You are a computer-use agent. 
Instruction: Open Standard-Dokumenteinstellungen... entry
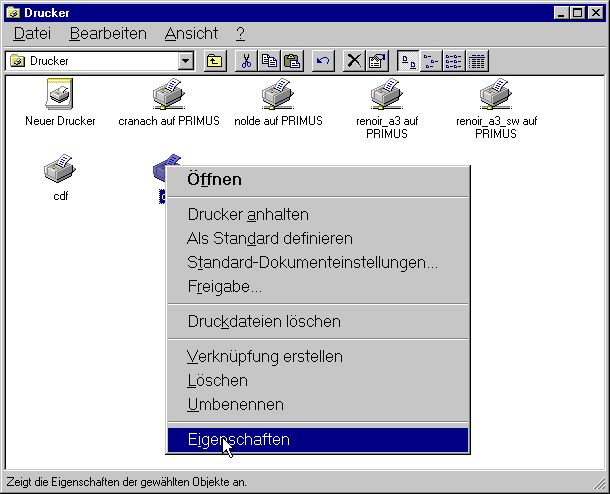[318, 263]
